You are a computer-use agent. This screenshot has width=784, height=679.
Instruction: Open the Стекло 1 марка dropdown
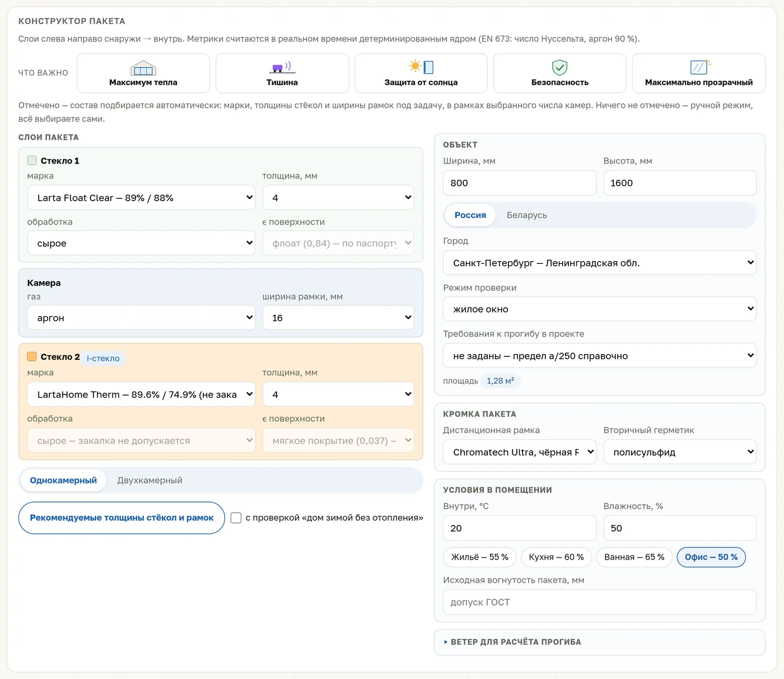coord(141,198)
